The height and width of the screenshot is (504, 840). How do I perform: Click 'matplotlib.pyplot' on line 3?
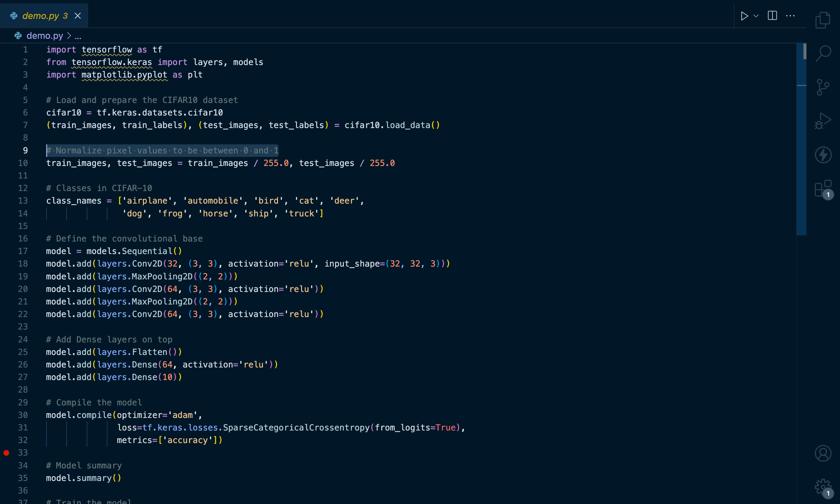[x=124, y=75]
